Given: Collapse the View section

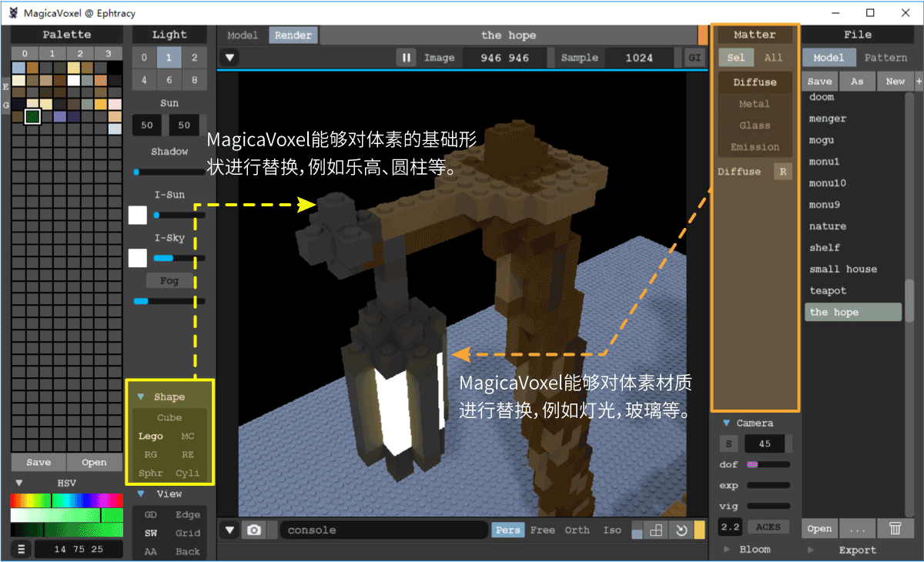Looking at the screenshot, I should click(141, 493).
